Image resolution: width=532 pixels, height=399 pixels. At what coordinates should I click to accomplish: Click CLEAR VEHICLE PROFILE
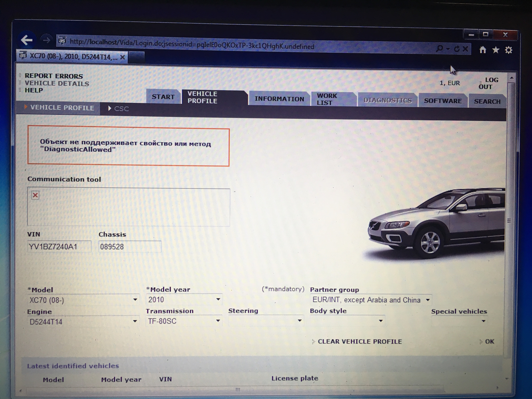pyautogui.click(x=360, y=341)
